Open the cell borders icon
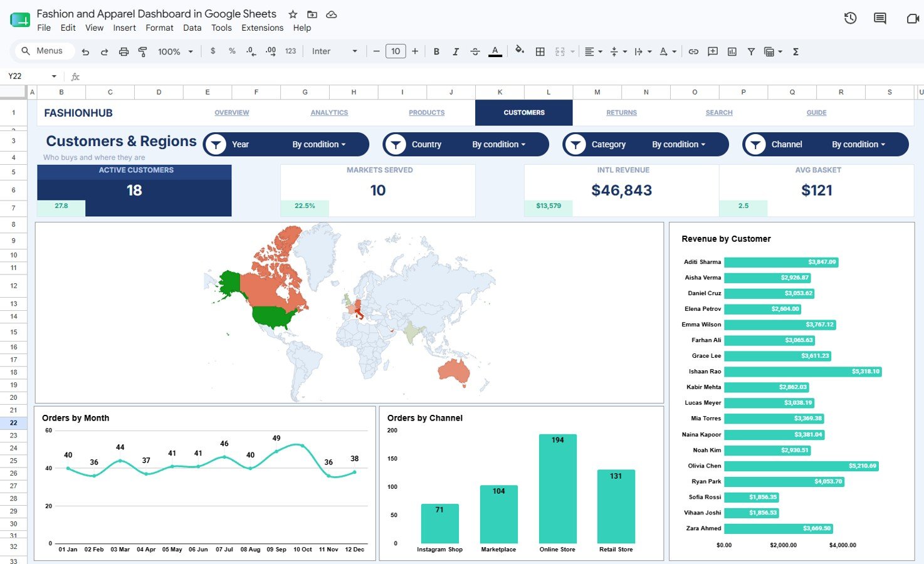 click(x=540, y=52)
